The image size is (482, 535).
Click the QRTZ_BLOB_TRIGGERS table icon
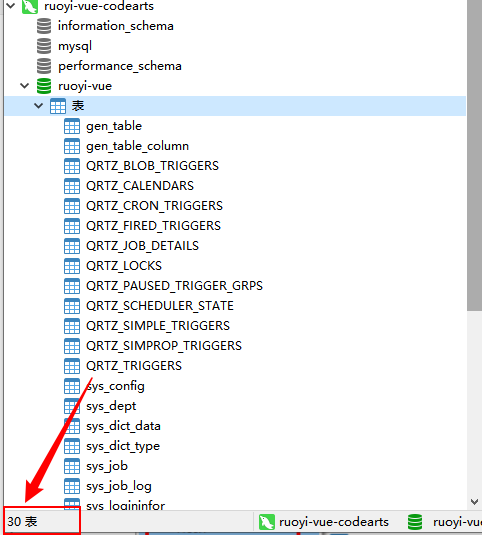(72, 166)
